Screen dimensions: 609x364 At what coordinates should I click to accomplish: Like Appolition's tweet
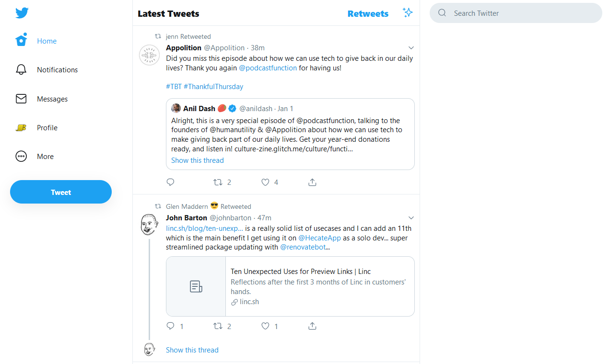(265, 182)
